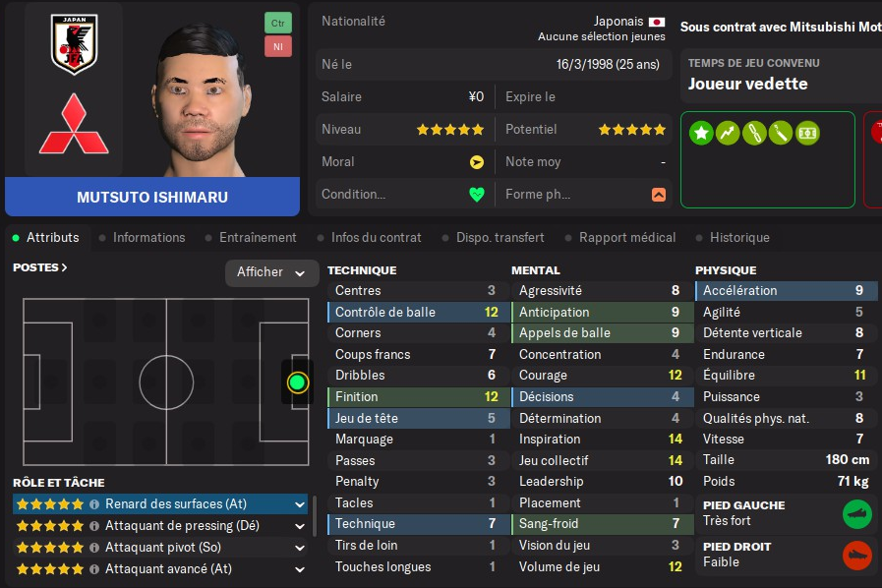Click the Japan JFA national team badge

click(74, 44)
